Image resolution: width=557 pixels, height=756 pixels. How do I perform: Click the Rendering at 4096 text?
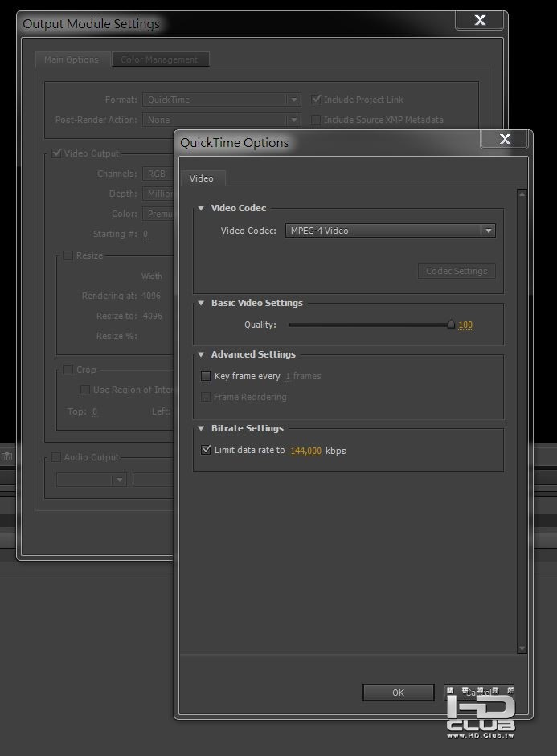tap(151, 296)
